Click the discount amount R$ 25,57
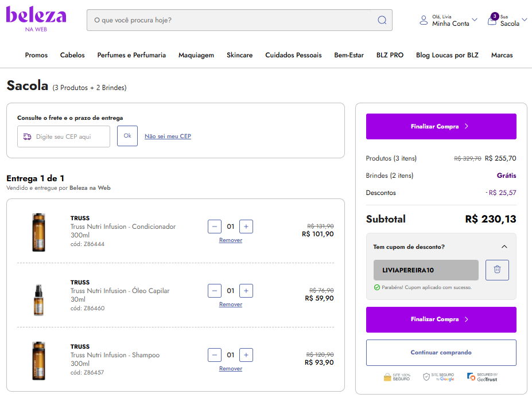532x398 pixels. (501, 193)
